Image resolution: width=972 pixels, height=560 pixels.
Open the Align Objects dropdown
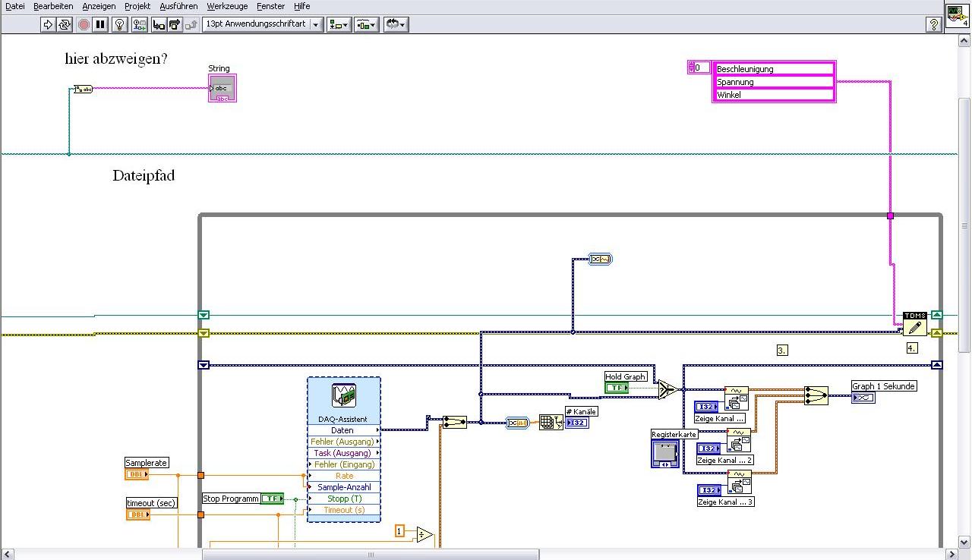tap(339, 24)
